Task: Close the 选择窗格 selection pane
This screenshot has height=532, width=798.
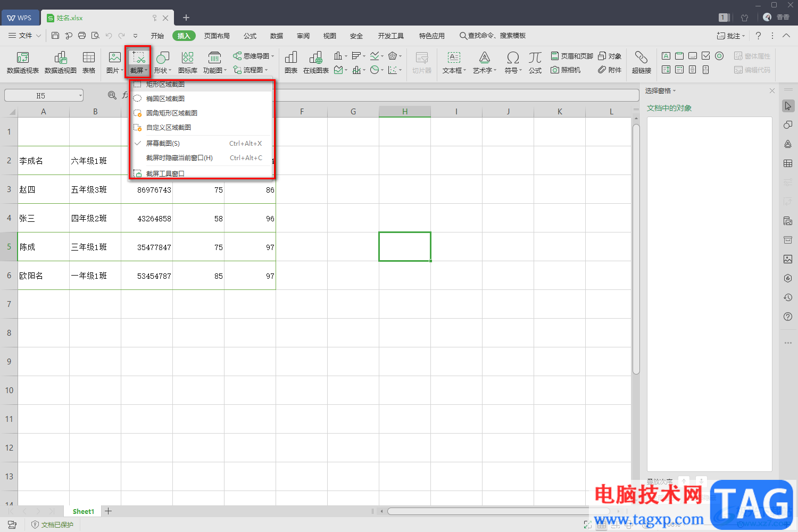Action: 772,91
